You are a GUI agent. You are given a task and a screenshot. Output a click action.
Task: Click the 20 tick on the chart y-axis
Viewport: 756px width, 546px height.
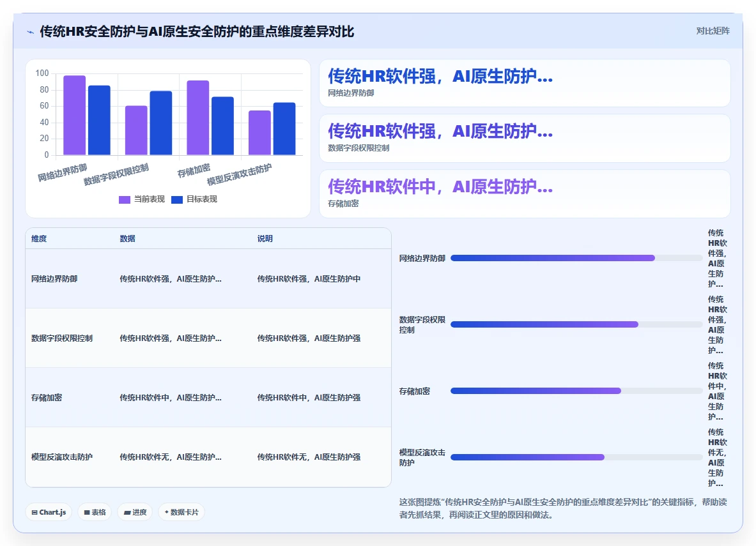click(44, 139)
